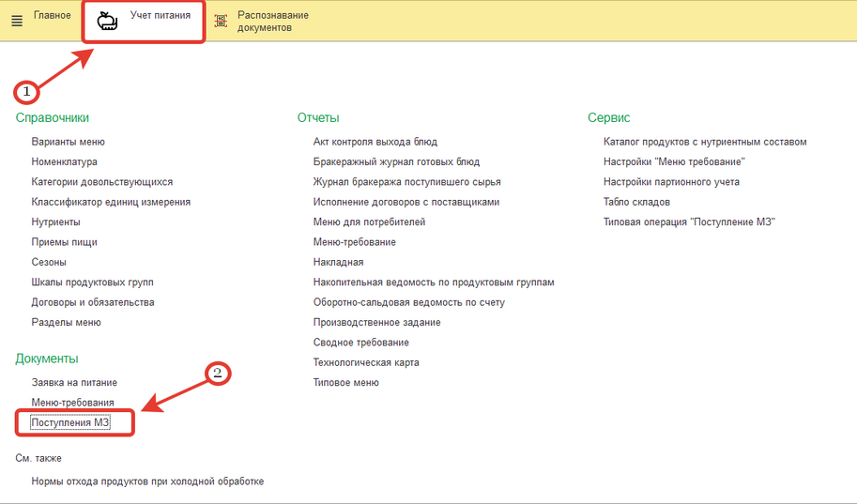The width and height of the screenshot is (857, 504).
Task: Open Бракеражный журнал готовых блюд report
Action: [x=396, y=162]
